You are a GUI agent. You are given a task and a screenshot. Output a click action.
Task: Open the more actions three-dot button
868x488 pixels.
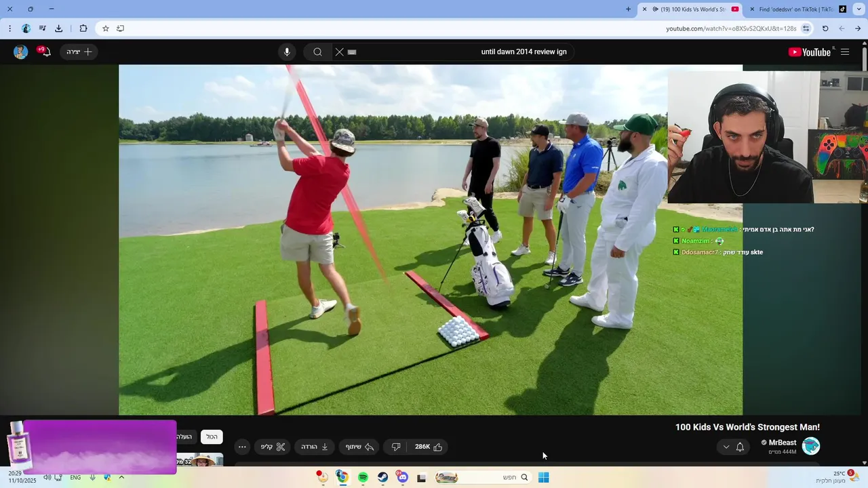242,447
